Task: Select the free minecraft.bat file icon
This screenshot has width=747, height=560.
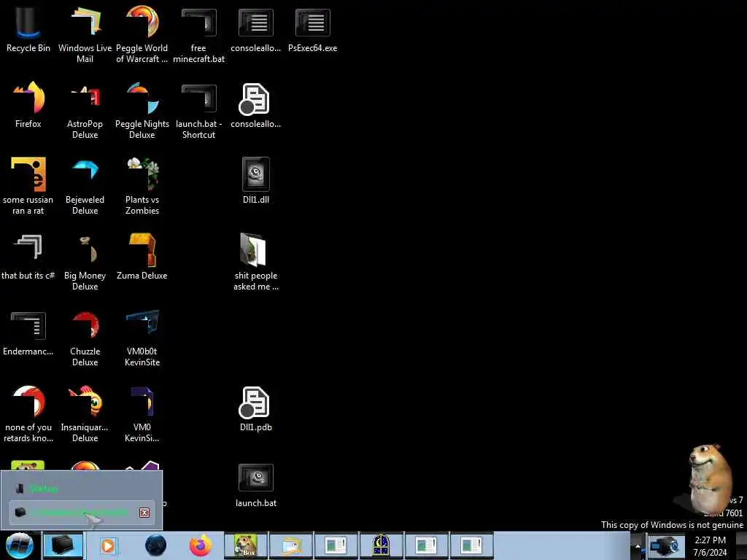Action: [198, 34]
